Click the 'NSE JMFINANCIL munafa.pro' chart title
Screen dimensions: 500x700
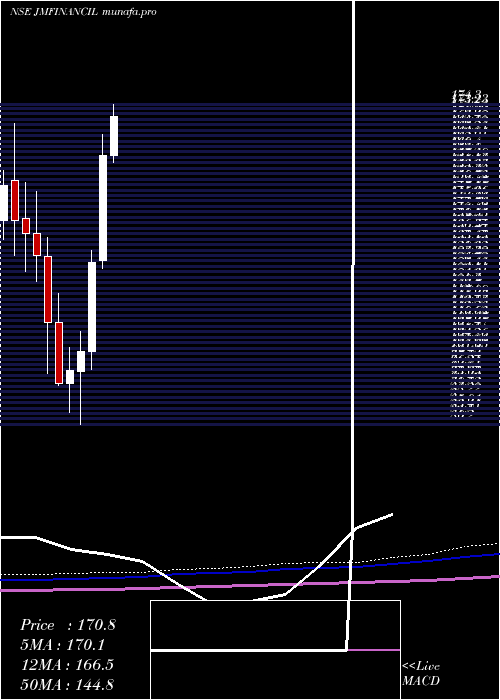83,12
